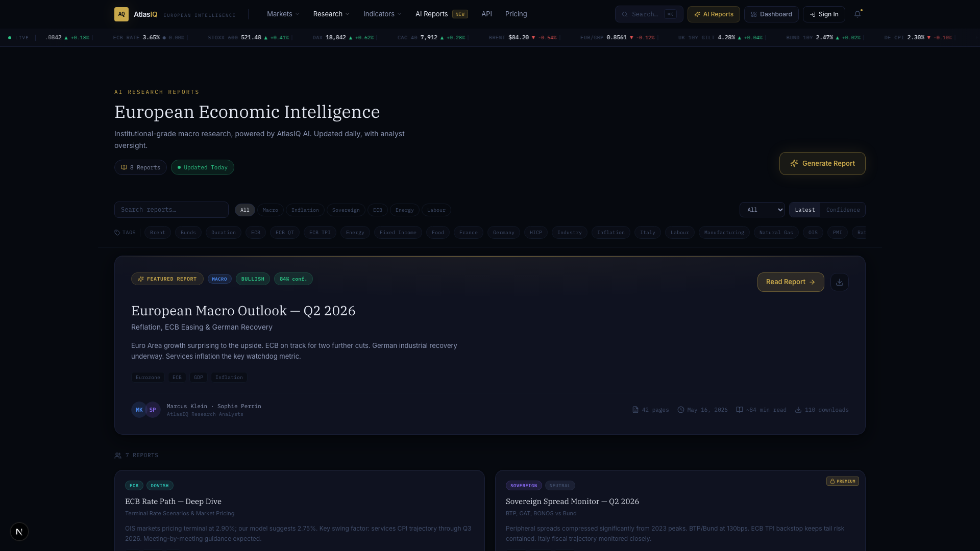Screen dimensions: 980x551
Task: Select the ECB QT tag
Action: click(x=285, y=233)
